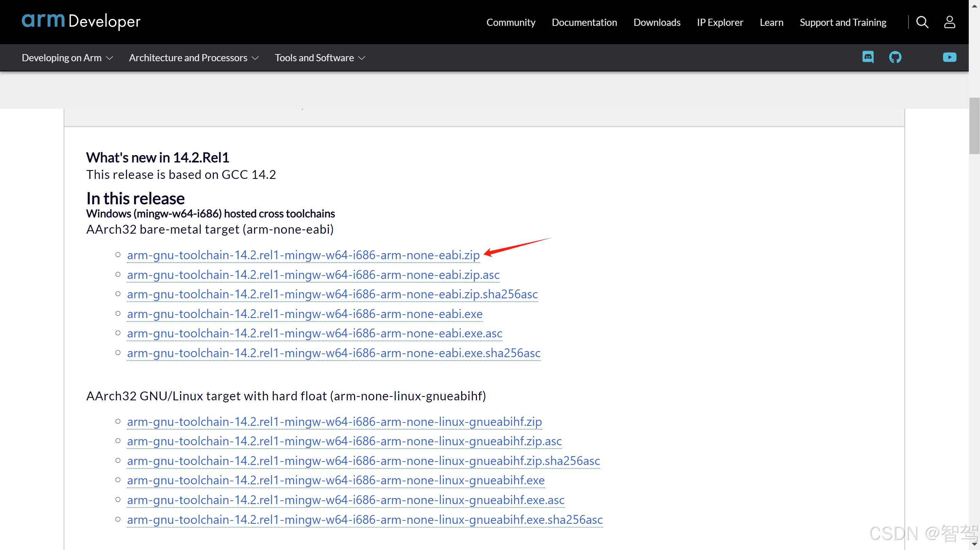
Task: Open Support and Training nav item
Action: coord(843,22)
